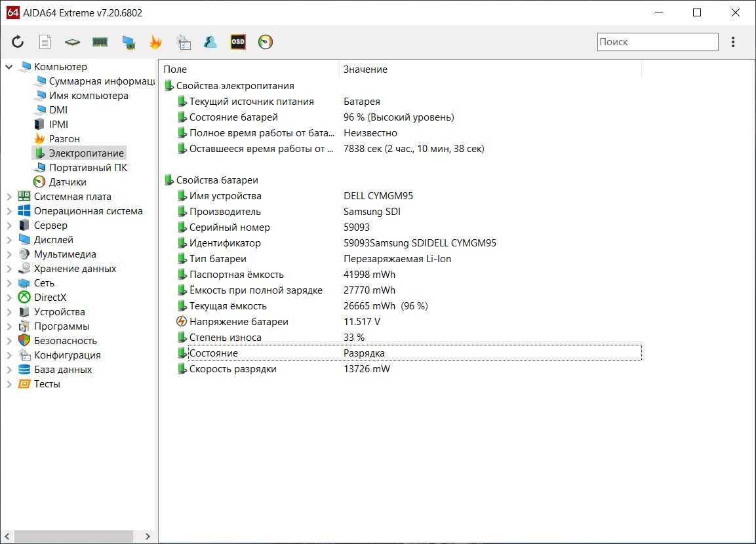756x544 pixels.
Task: Expand the Мультимедиа node
Action: tap(9, 254)
